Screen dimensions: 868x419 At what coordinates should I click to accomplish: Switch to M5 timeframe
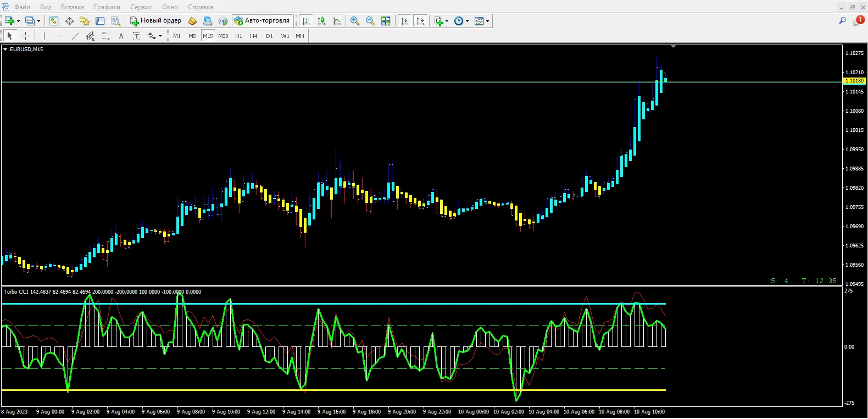click(192, 36)
